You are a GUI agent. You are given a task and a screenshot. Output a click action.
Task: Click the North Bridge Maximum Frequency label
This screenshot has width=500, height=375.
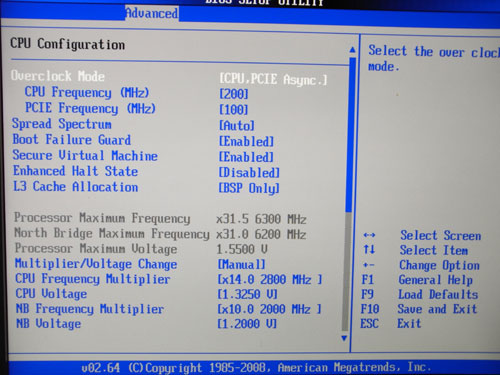(x=112, y=233)
